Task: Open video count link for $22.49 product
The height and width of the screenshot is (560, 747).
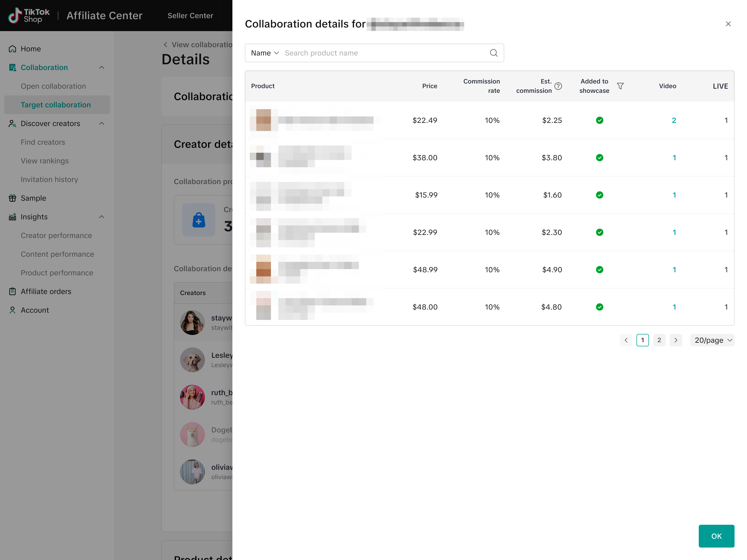Action: coord(674,121)
